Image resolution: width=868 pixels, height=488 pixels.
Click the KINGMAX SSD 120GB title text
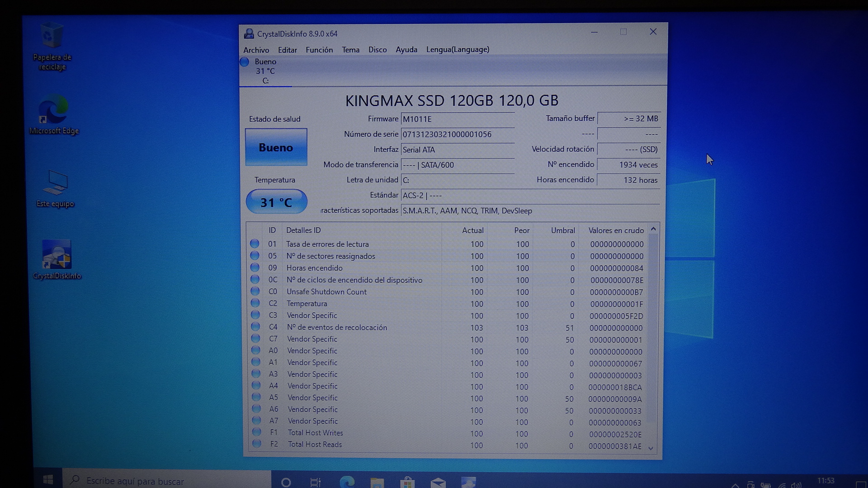452,101
